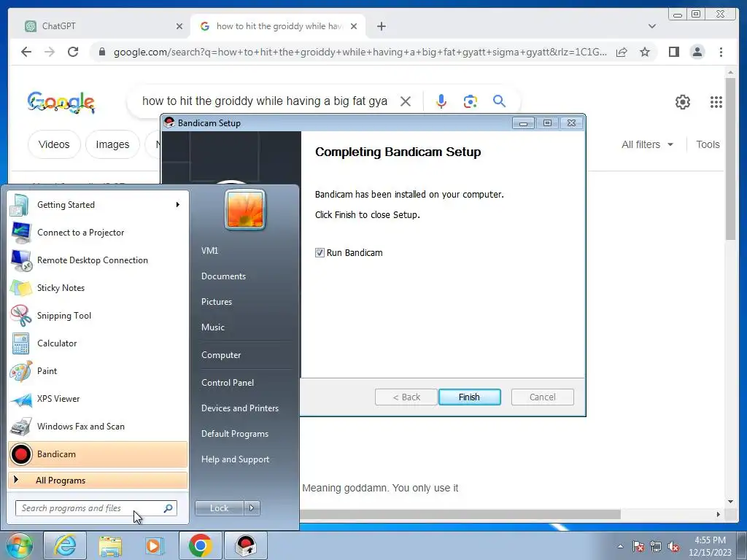The height and width of the screenshot is (560, 747).
Task: Click Finish in Bandicam Setup
Action: 469,397
